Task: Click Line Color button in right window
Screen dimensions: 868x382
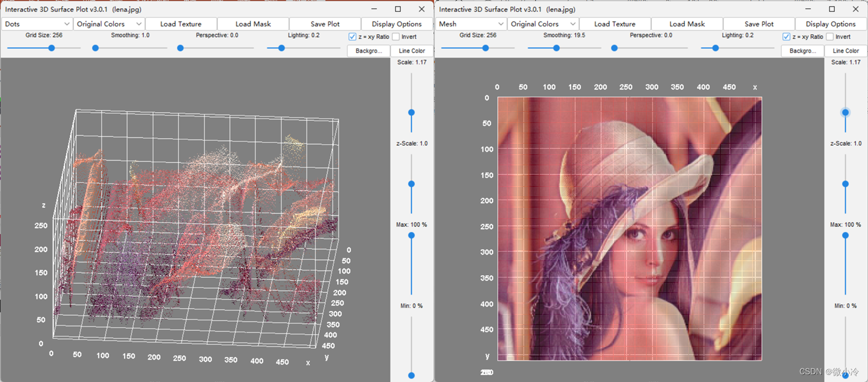Action: (x=846, y=51)
